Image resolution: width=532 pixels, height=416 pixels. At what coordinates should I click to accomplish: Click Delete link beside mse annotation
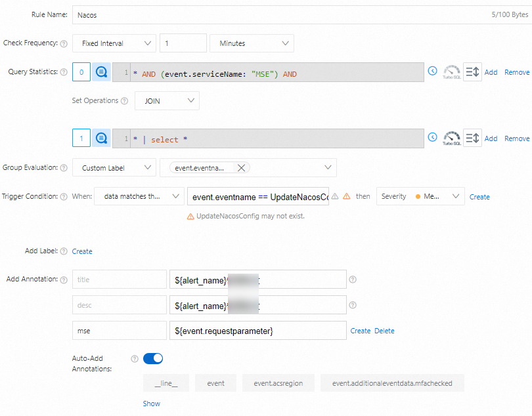tap(384, 331)
